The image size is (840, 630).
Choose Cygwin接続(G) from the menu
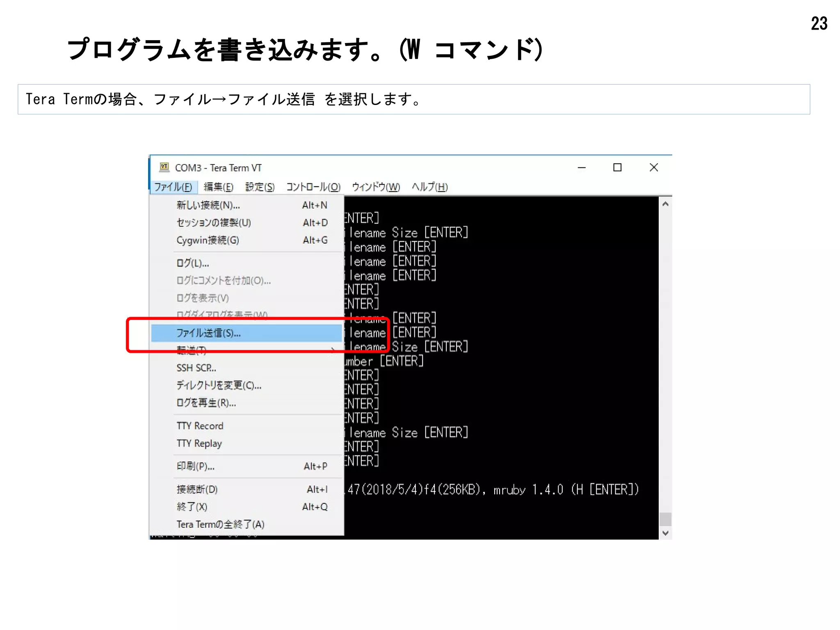(247, 240)
